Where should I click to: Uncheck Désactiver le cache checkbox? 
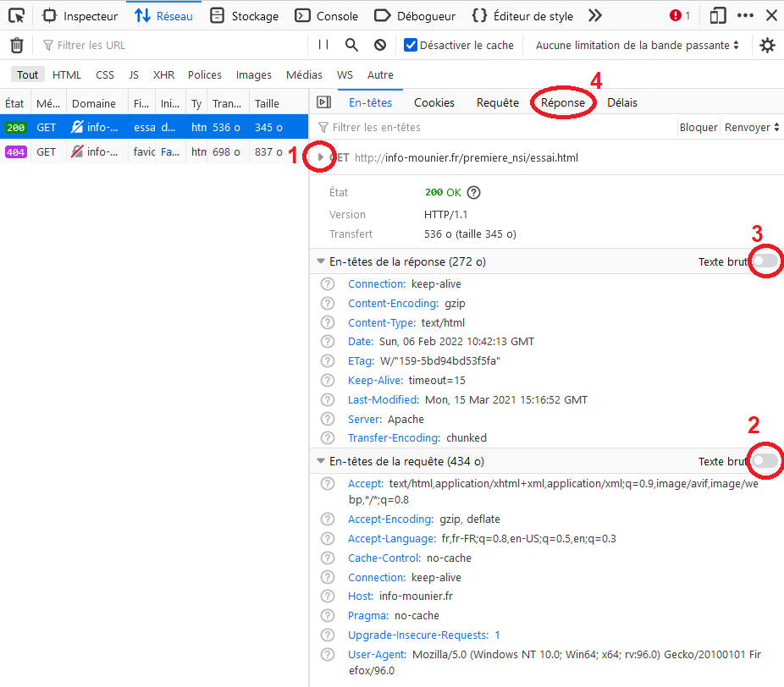(x=411, y=45)
